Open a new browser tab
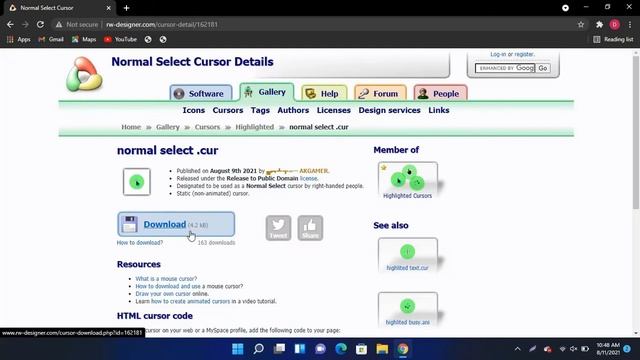 [x=127, y=8]
